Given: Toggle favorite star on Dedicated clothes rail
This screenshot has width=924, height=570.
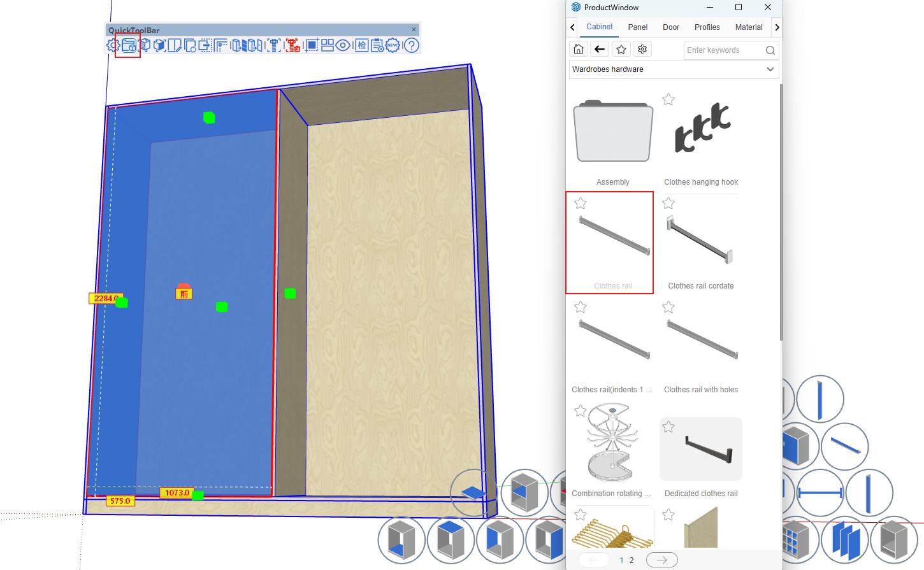Looking at the screenshot, I should click(668, 427).
